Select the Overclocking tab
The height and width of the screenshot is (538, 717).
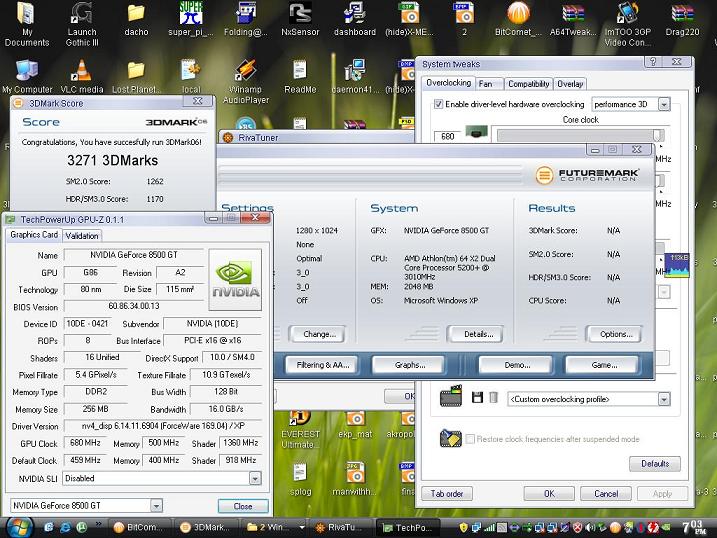pyautogui.click(x=448, y=83)
